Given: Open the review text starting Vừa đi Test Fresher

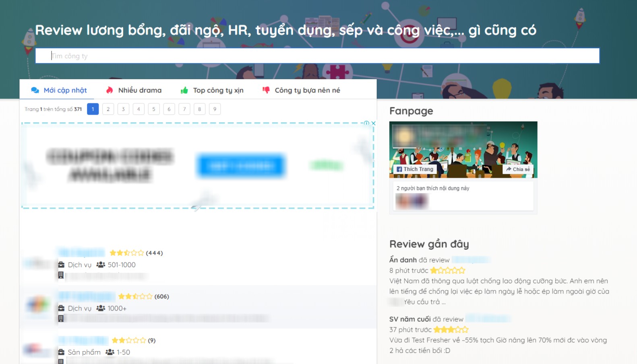Looking at the screenshot, I should point(498,345).
